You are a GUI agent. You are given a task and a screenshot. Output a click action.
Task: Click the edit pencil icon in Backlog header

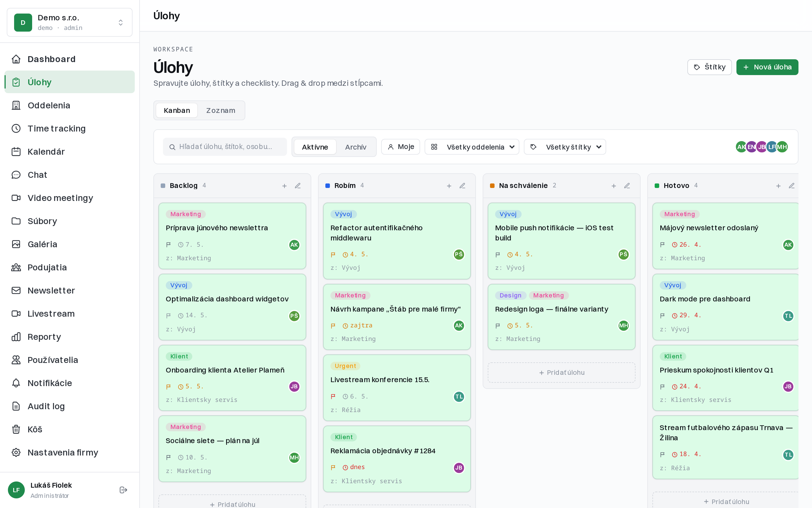click(x=298, y=186)
